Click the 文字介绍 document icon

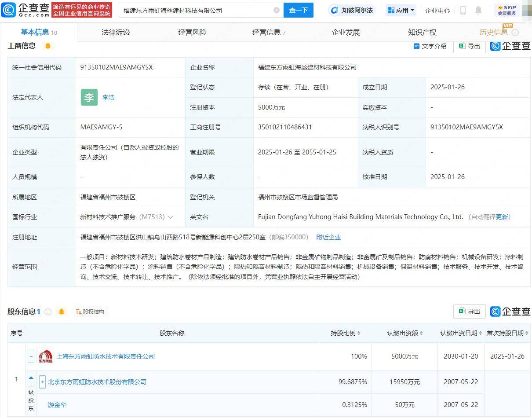[x=416, y=46]
